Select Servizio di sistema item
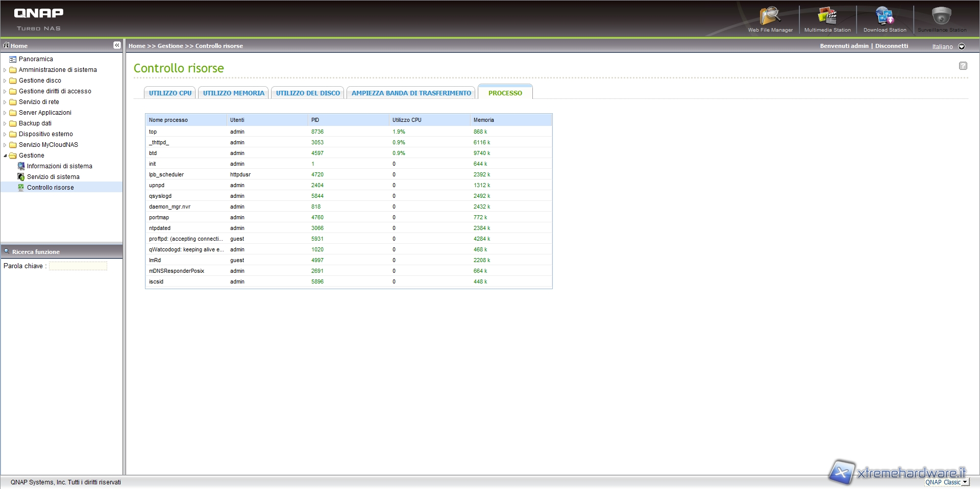 coord(53,177)
